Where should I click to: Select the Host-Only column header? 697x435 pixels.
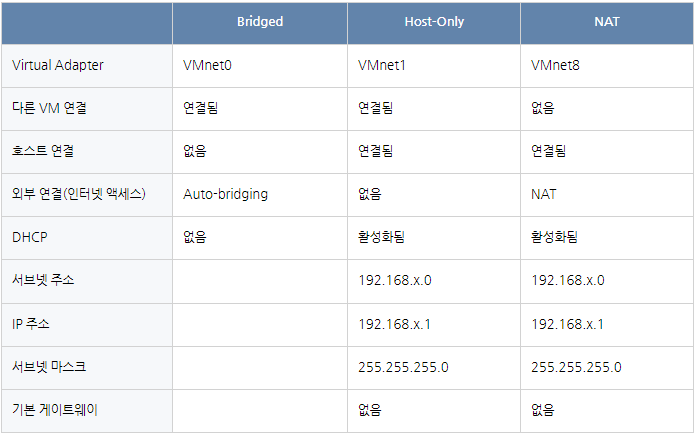434,22
